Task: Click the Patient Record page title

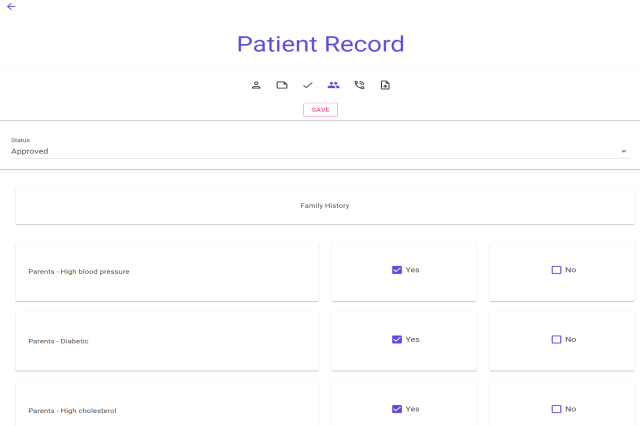Action: (x=320, y=44)
